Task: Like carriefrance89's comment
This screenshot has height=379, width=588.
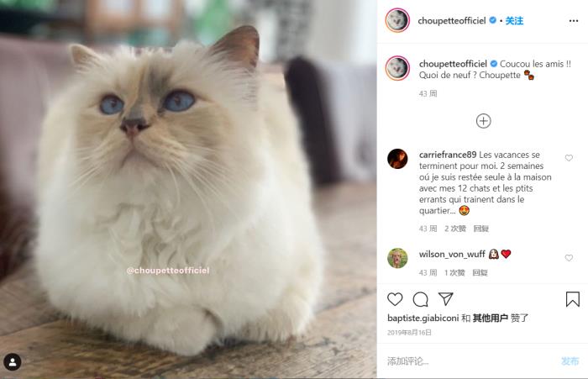Action: pos(569,158)
